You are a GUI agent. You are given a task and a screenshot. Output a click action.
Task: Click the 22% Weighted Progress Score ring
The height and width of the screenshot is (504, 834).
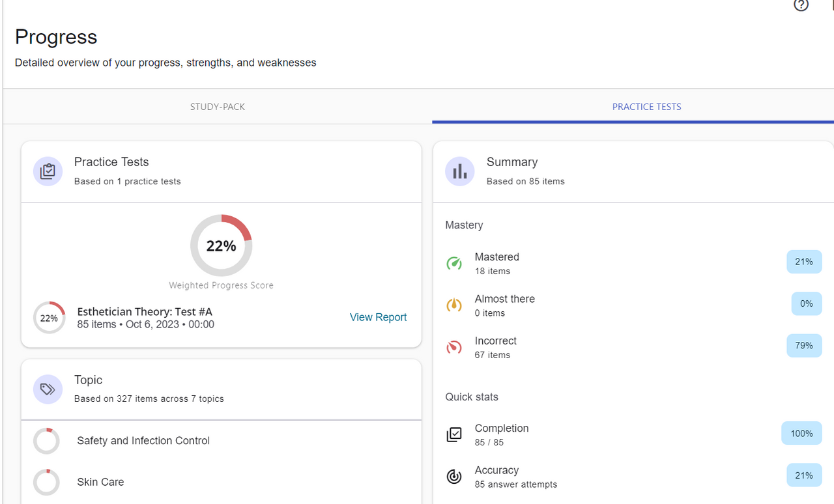click(222, 246)
